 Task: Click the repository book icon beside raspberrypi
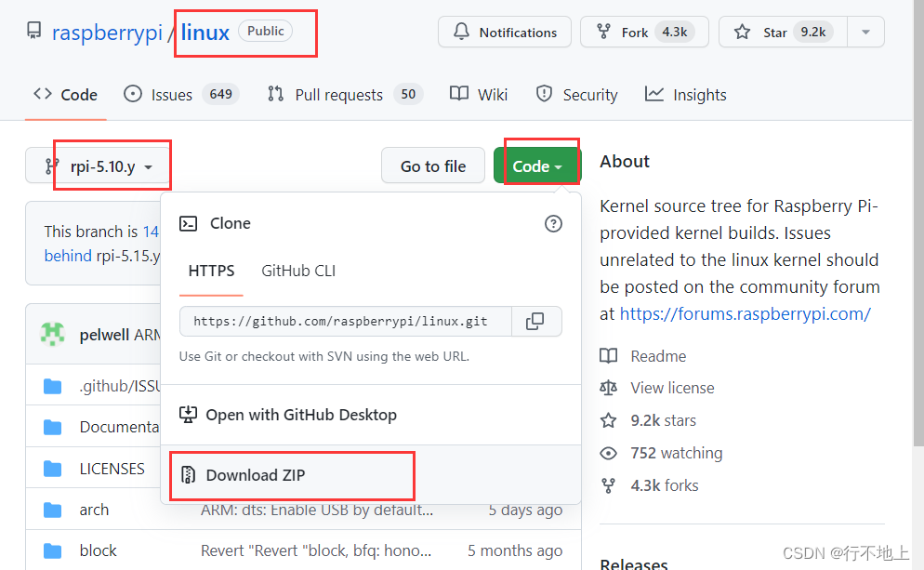pyautogui.click(x=34, y=31)
